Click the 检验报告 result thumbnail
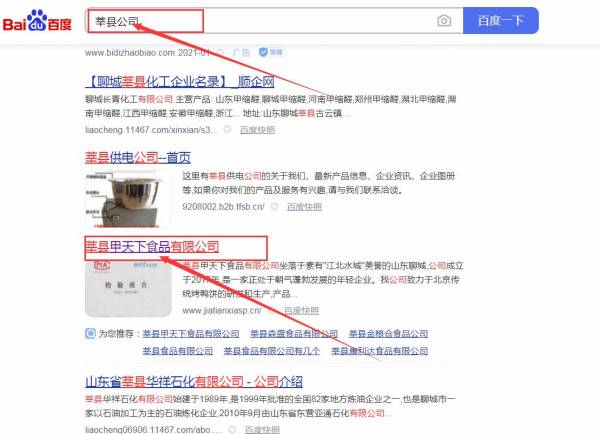This screenshot has width=600, height=434. point(128,289)
